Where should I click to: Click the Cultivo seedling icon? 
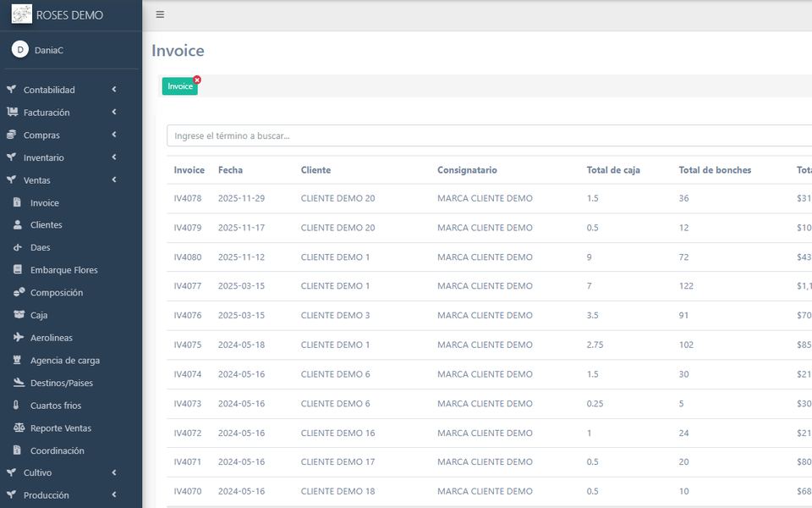click(x=11, y=472)
